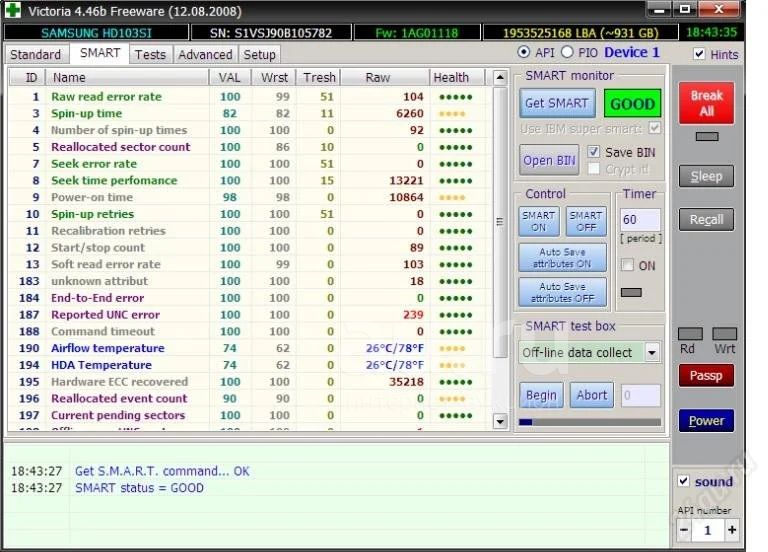Select the Raw read error rate row
This screenshot has height=552, width=768.
pos(249,96)
